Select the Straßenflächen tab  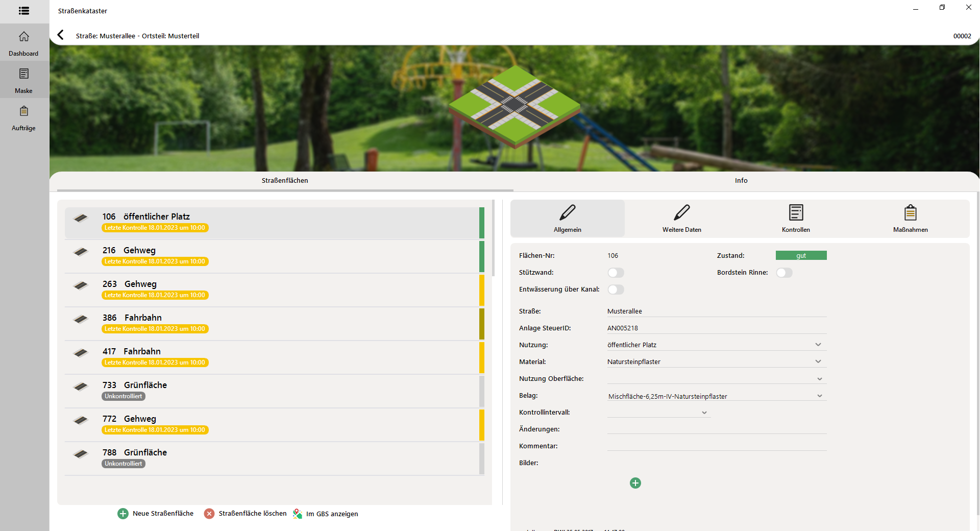pyautogui.click(x=285, y=181)
